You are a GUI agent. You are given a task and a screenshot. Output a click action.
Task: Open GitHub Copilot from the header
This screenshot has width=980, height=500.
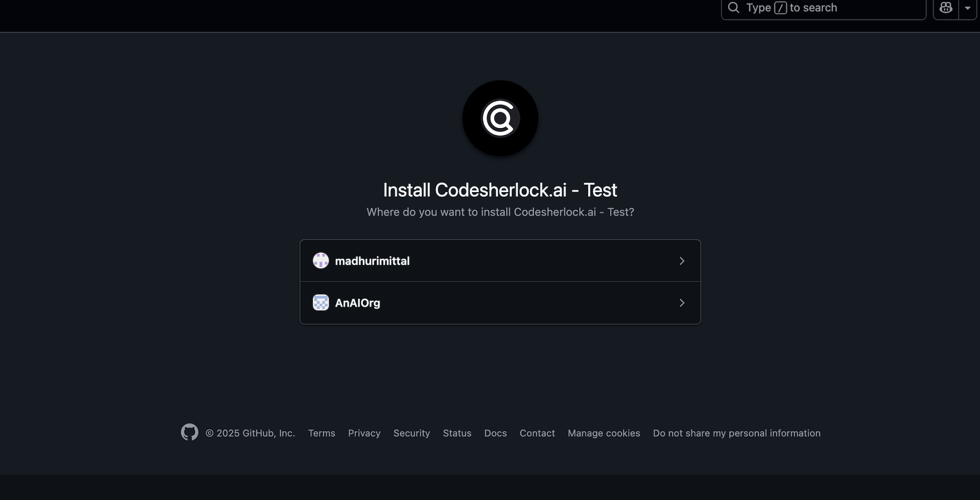pyautogui.click(x=945, y=8)
